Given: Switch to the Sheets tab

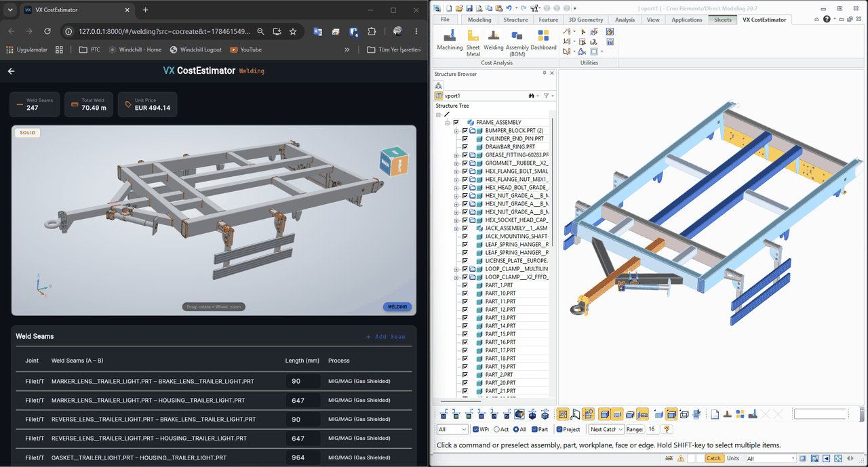Looking at the screenshot, I should [x=723, y=20].
